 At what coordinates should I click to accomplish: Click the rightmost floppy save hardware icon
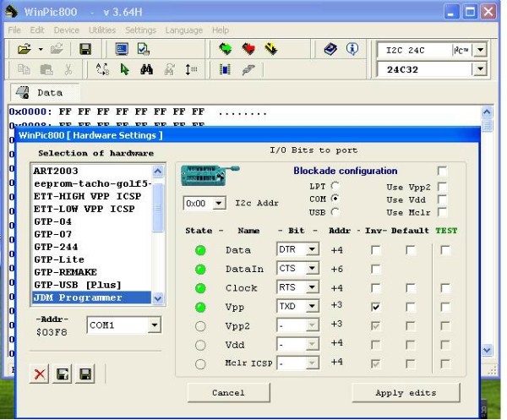tap(85, 374)
